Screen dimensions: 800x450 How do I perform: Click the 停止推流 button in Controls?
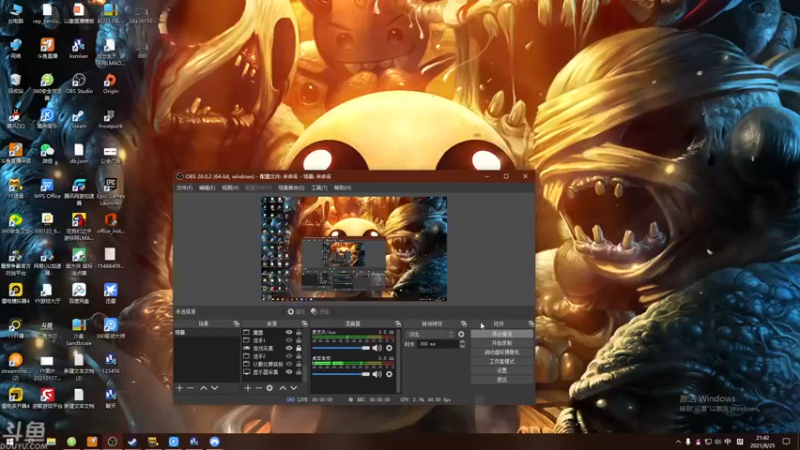(502, 334)
